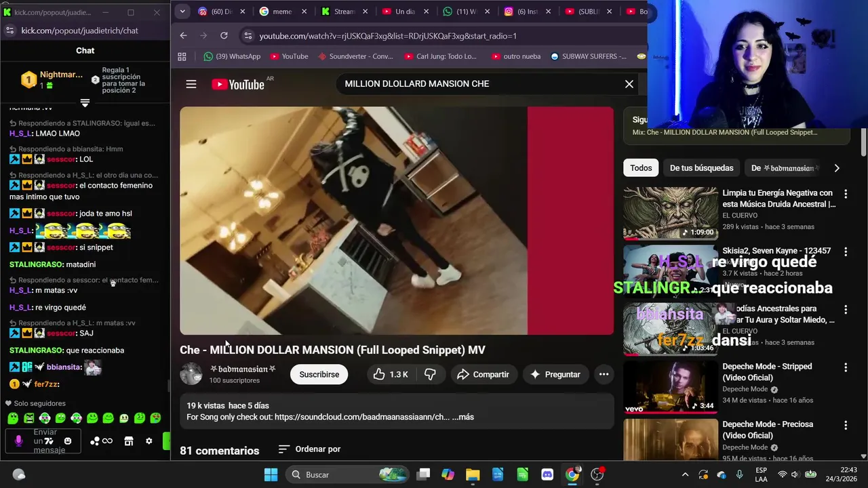The height and width of the screenshot is (488, 868).
Task: Open OBS Studio from the taskbar
Action: click(597, 474)
